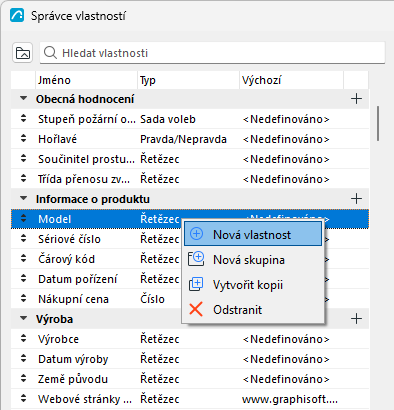The width and height of the screenshot is (394, 410).
Task: Collapse the Výroba group triangle
Action: click(x=23, y=319)
